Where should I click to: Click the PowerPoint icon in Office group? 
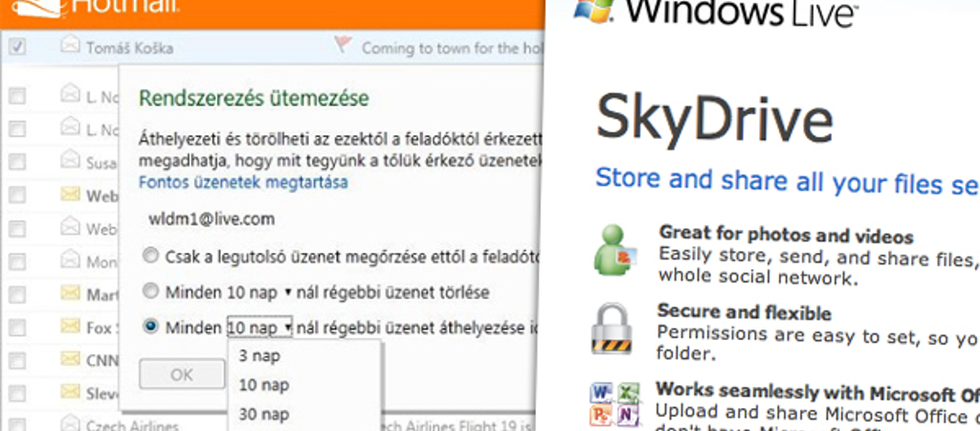602,416
